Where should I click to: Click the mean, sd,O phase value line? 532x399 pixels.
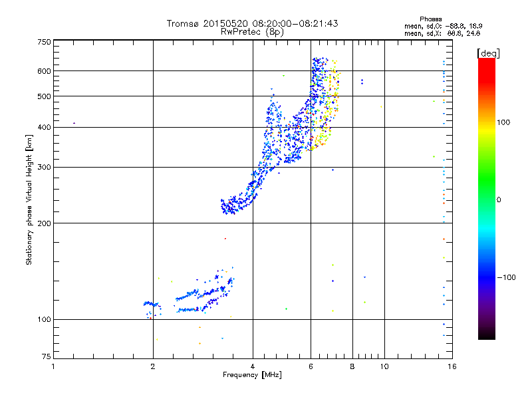point(443,26)
